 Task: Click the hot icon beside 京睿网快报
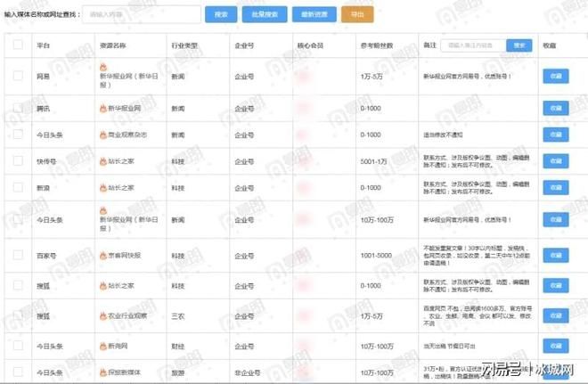click(103, 256)
